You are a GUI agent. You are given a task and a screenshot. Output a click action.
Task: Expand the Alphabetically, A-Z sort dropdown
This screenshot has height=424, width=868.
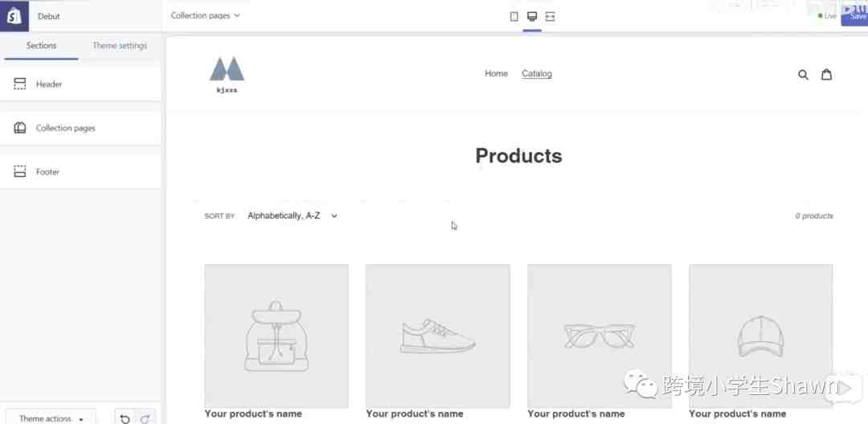pos(292,216)
